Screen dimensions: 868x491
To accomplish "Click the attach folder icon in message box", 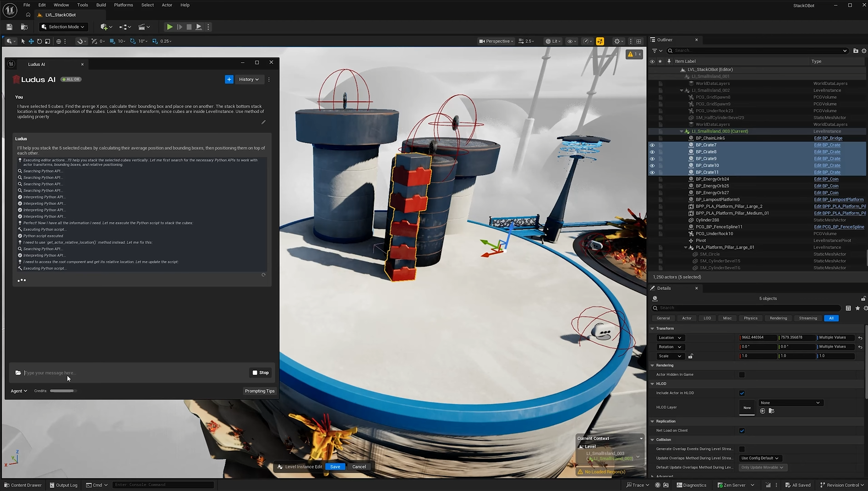I will (x=18, y=373).
